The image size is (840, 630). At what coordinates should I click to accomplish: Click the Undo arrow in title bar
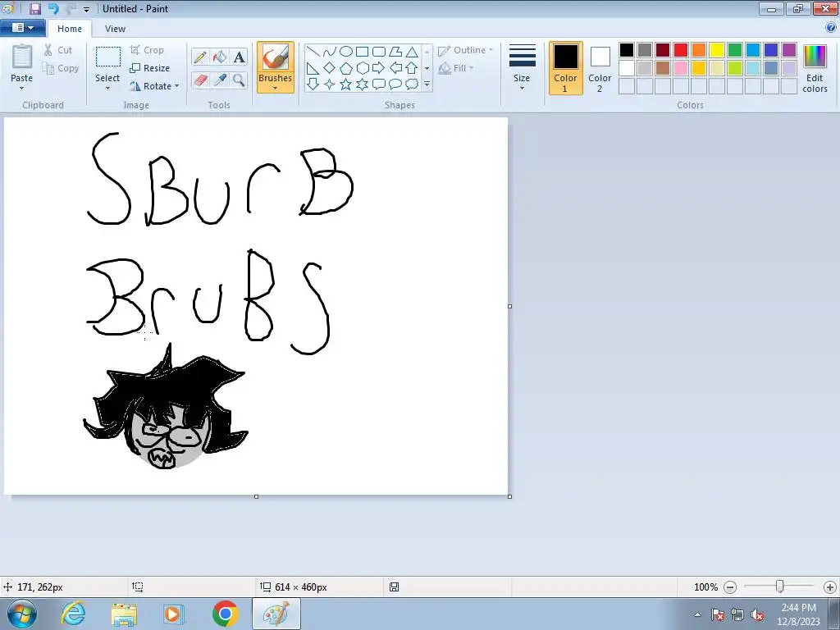tap(52, 8)
